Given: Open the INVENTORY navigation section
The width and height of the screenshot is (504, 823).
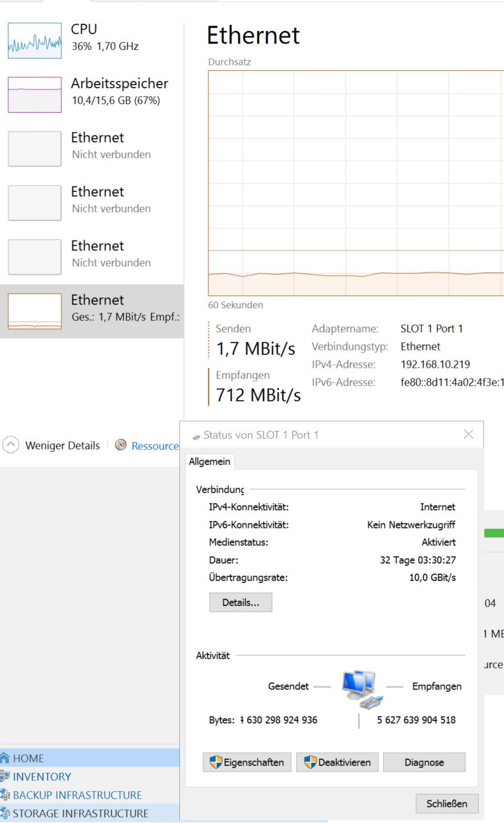Looking at the screenshot, I should [42, 777].
